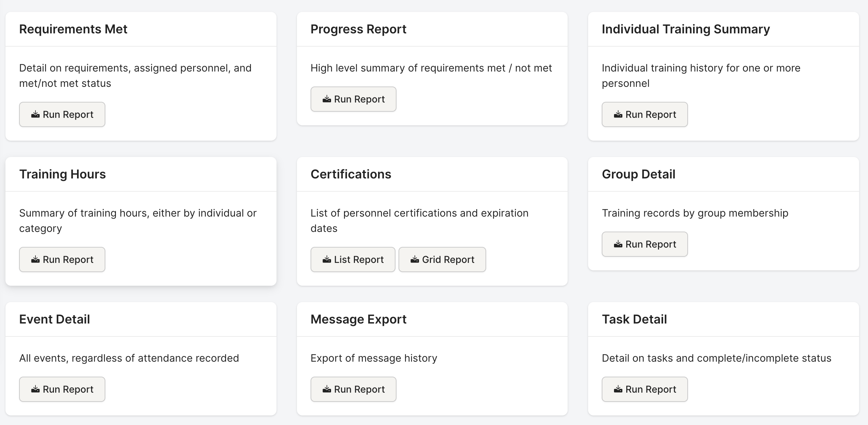Click 'High level summary of requirements met' text

[x=431, y=68]
